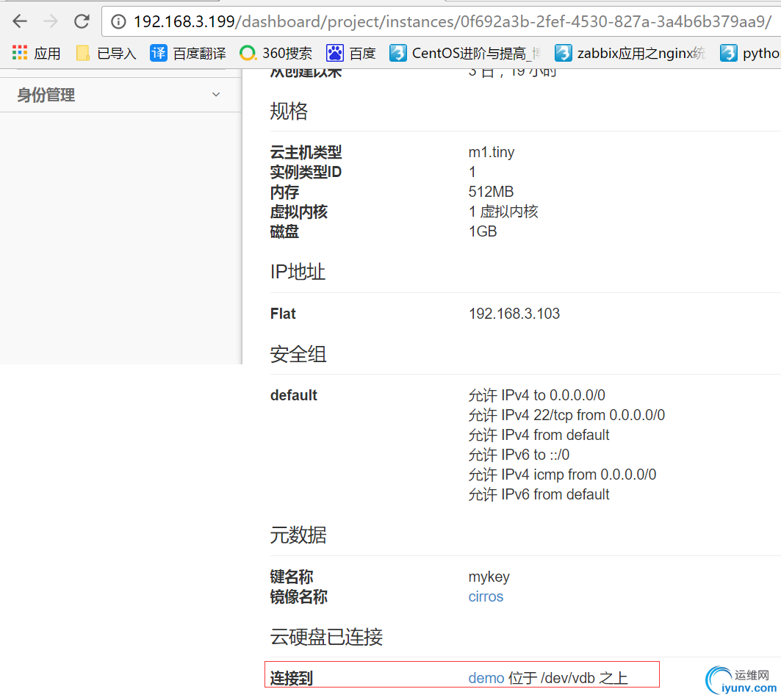The width and height of the screenshot is (781, 700).
Task: Click rule 允许 IPv4 from default
Action: (x=539, y=435)
